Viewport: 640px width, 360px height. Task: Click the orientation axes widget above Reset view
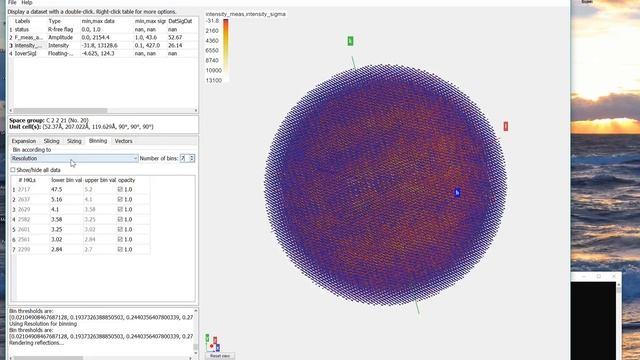point(213,343)
